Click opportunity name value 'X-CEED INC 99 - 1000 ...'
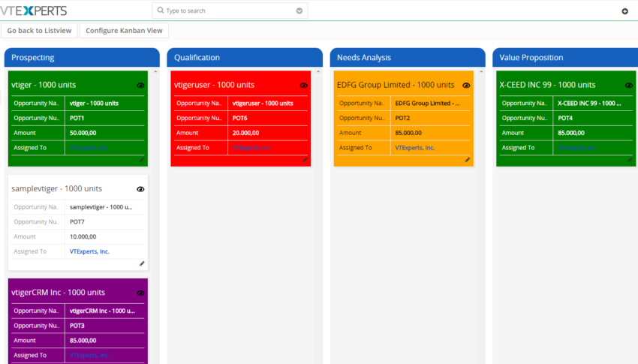This screenshot has height=364, width=638. coord(589,104)
